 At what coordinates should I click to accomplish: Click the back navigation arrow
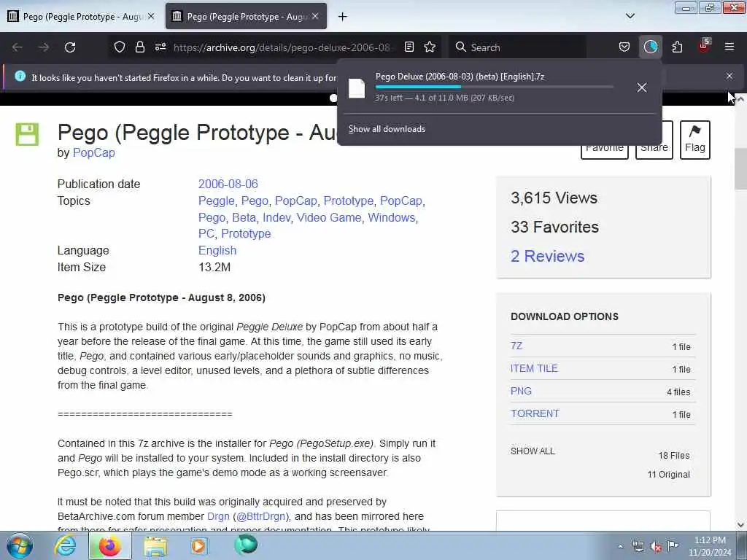[18, 47]
